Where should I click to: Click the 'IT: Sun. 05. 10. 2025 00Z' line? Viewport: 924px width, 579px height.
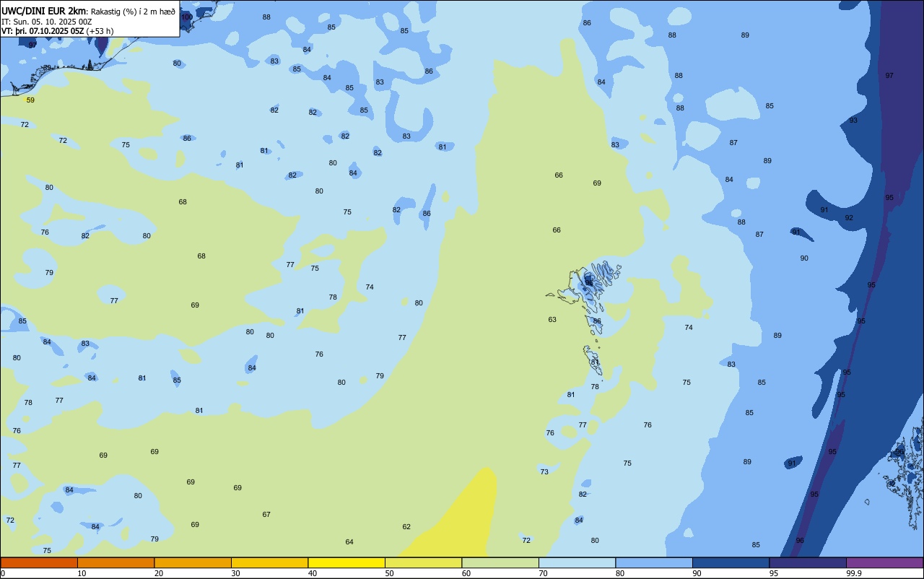tap(45, 22)
